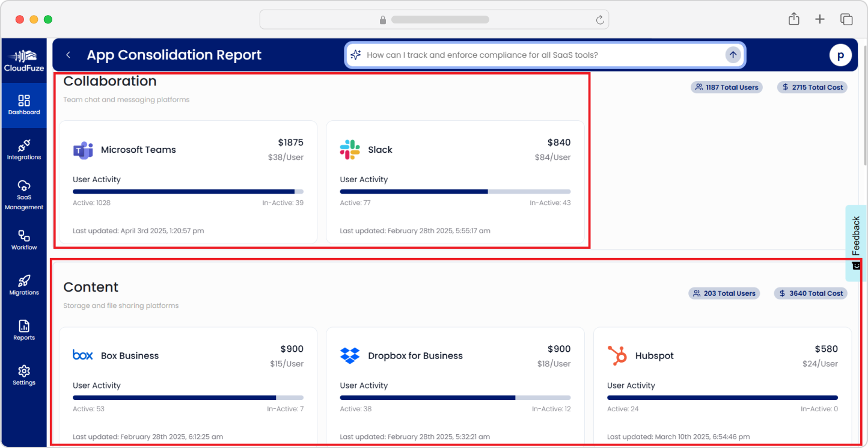Focus the compliance question search field

point(544,55)
